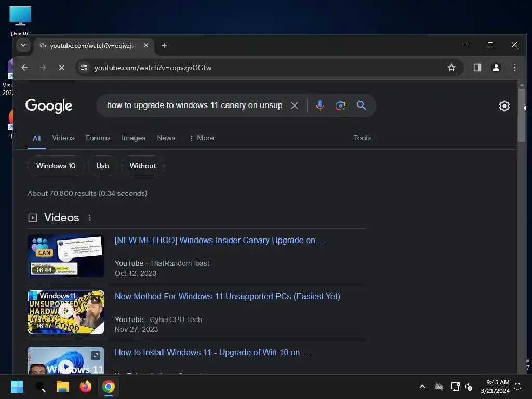Clear the search query with X
The image size is (532, 399).
click(295, 105)
